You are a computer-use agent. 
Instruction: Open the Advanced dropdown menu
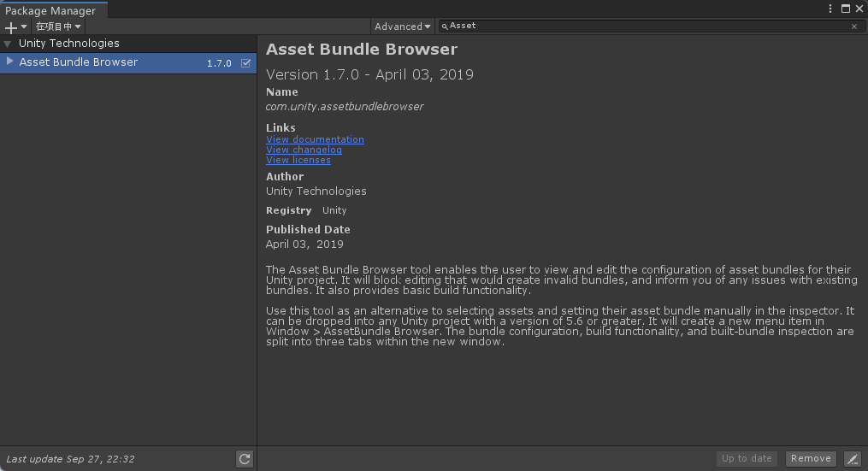(x=402, y=26)
